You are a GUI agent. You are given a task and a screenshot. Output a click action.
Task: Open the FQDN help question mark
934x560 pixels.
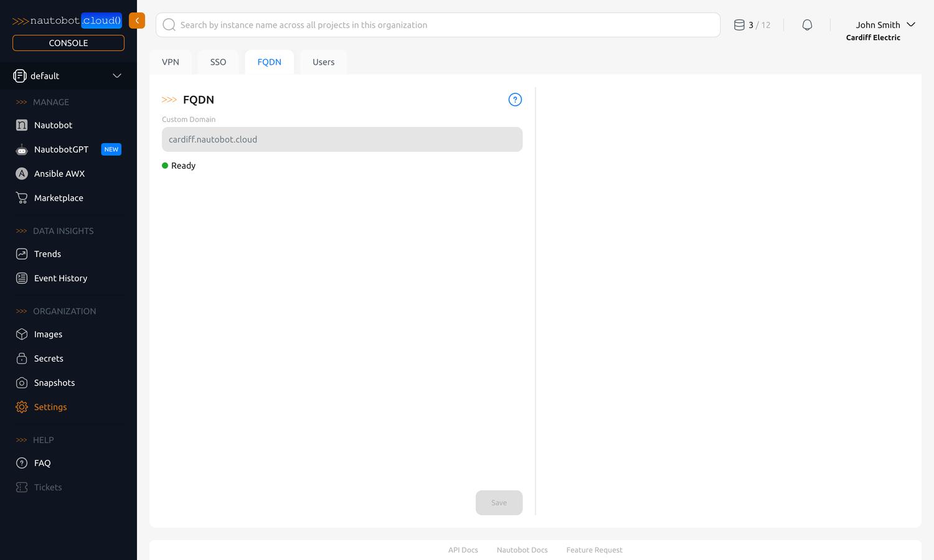tap(514, 99)
